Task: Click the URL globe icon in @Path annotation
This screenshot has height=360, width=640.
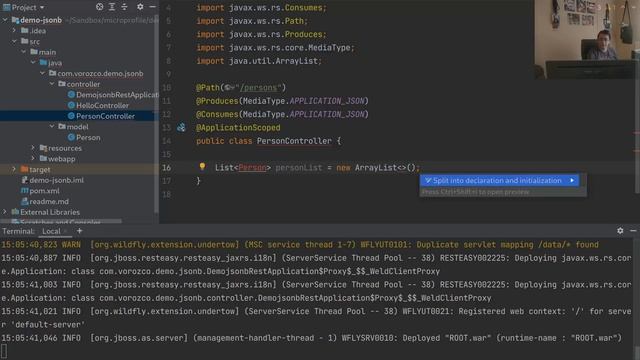Action: point(229,88)
